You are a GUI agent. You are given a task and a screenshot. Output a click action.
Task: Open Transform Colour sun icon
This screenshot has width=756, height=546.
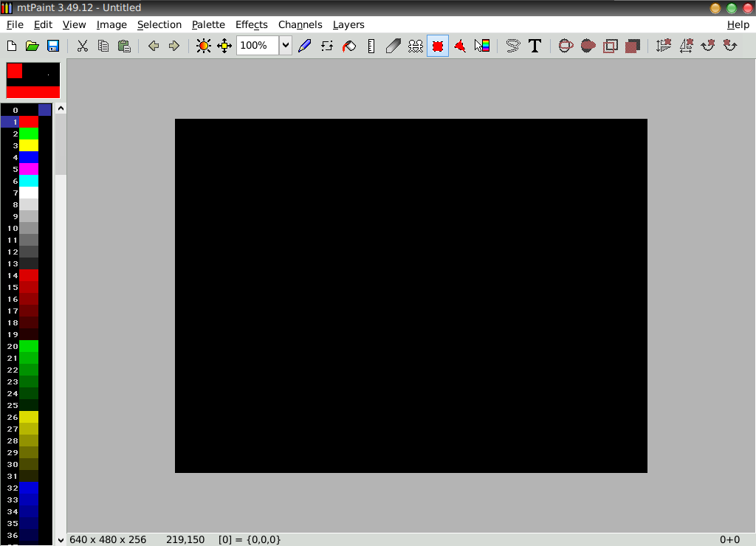click(204, 46)
